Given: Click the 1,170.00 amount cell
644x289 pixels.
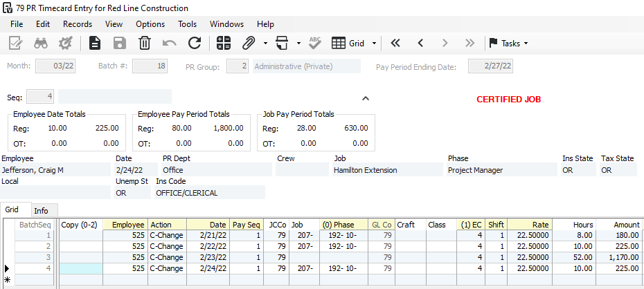Looking at the screenshot, I should point(618,257).
